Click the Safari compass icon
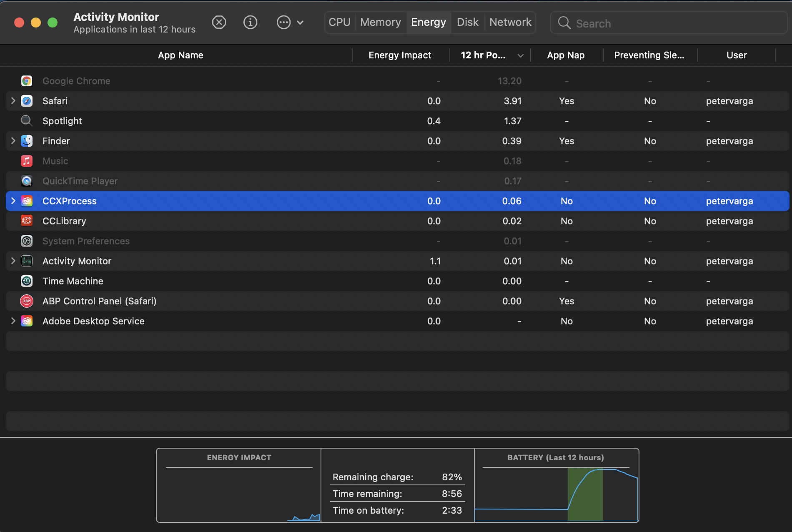The height and width of the screenshot is (532, 792). point(27,101)
